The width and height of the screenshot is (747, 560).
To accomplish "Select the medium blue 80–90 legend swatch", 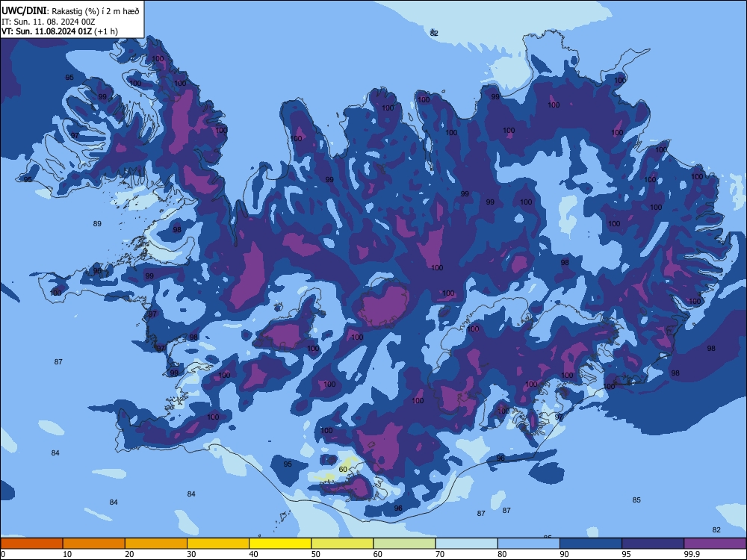I will (x=529, y=544).
